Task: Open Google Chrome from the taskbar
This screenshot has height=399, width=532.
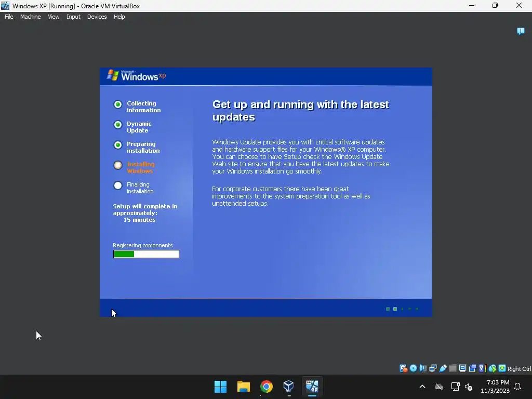Action: click(267, 387)
